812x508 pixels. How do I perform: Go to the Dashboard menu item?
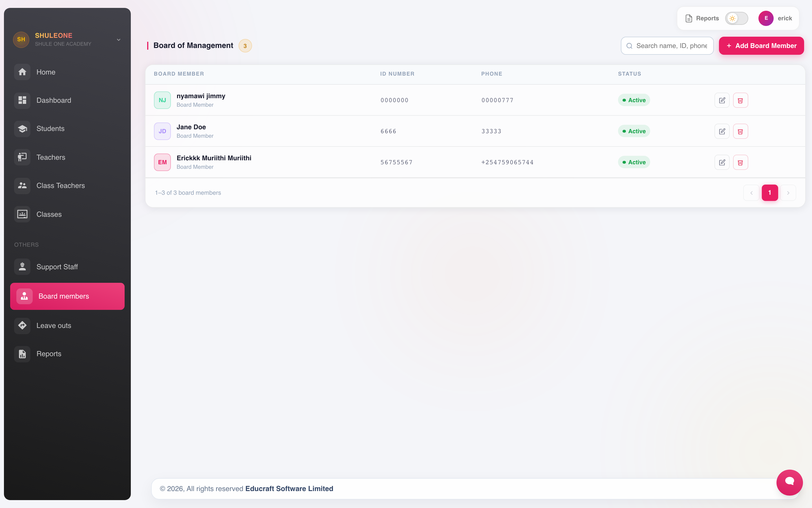click(67, 100)
